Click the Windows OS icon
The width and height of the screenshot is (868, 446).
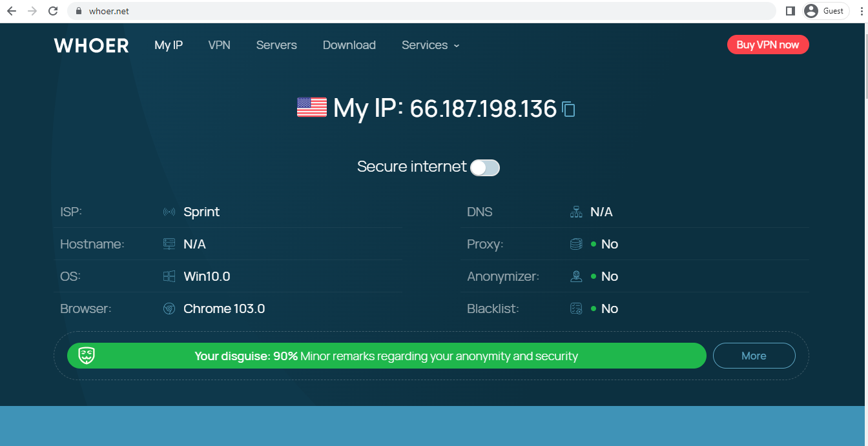click(169, 276)
